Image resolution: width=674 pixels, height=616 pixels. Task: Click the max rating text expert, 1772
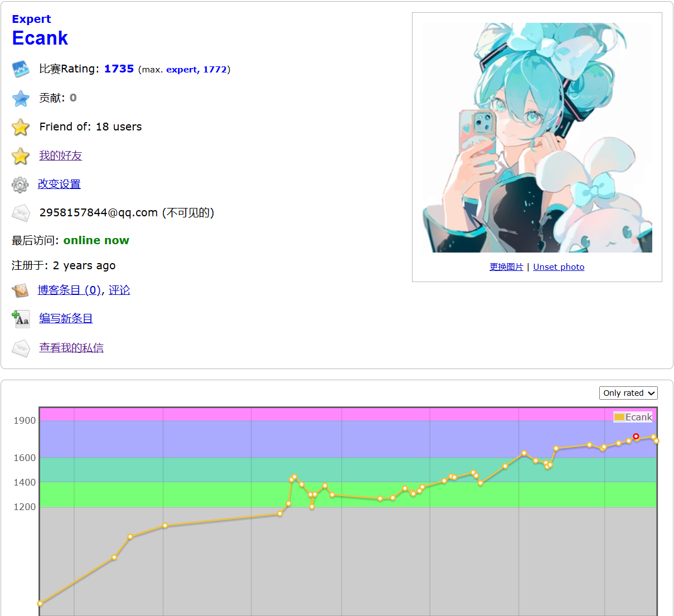(196, 70)
